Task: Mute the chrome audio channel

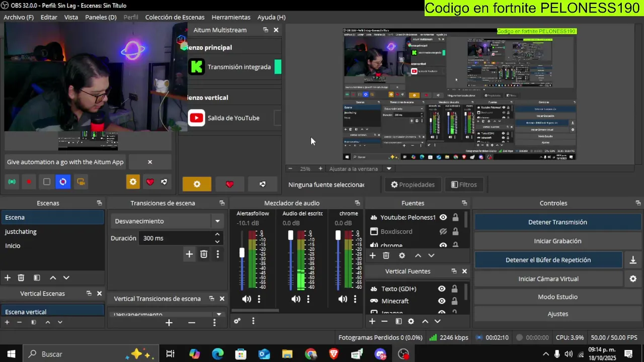Action: [343, 299]
